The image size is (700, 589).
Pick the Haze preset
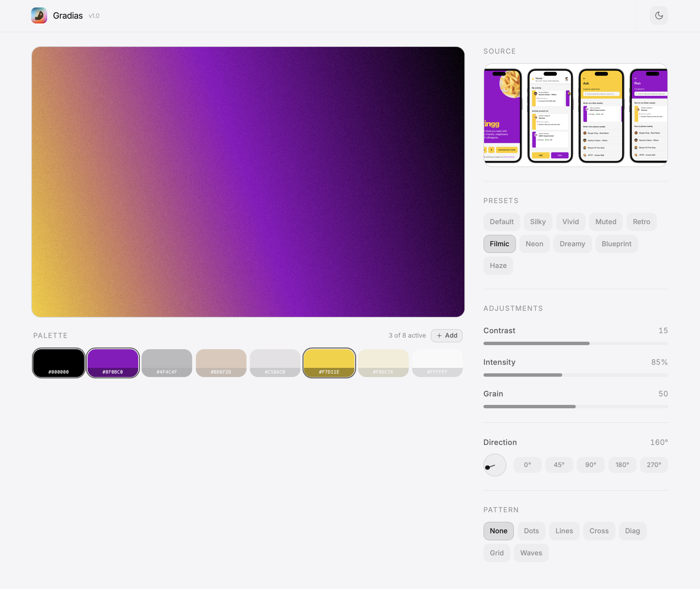point(498,266)
